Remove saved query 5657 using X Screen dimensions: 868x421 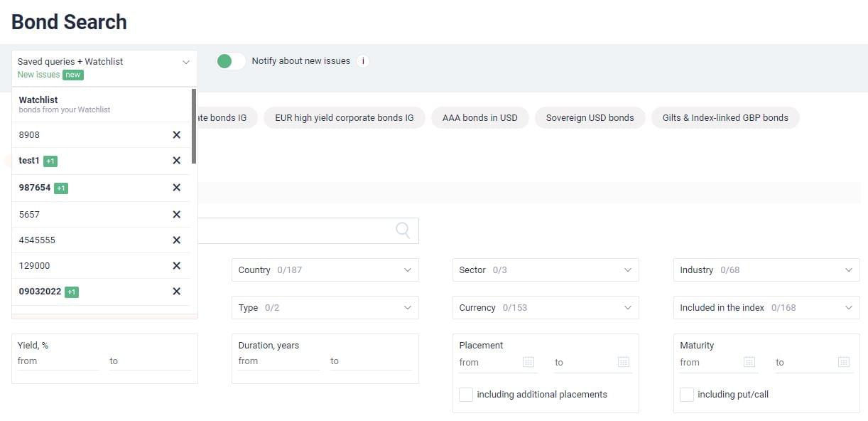tap(176, 215)
